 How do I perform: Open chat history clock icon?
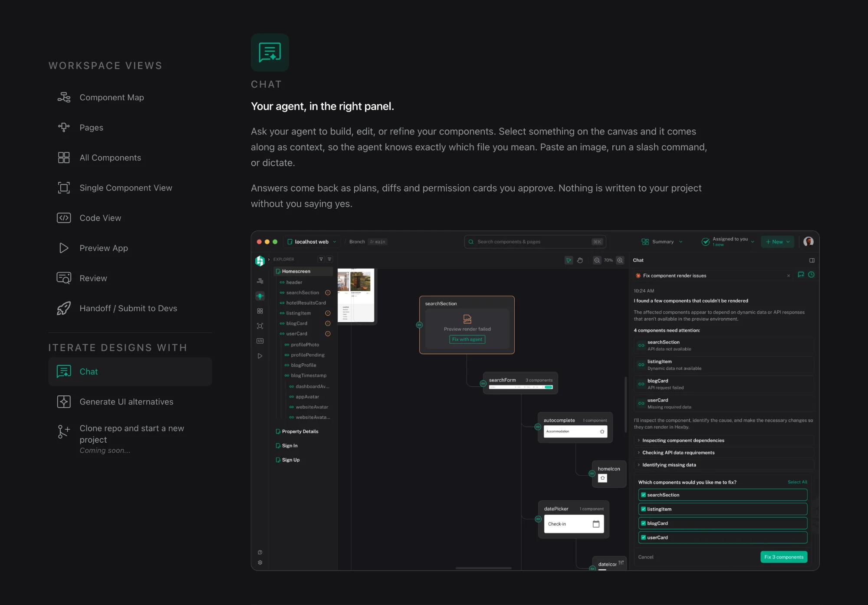(x=811, y=275)
